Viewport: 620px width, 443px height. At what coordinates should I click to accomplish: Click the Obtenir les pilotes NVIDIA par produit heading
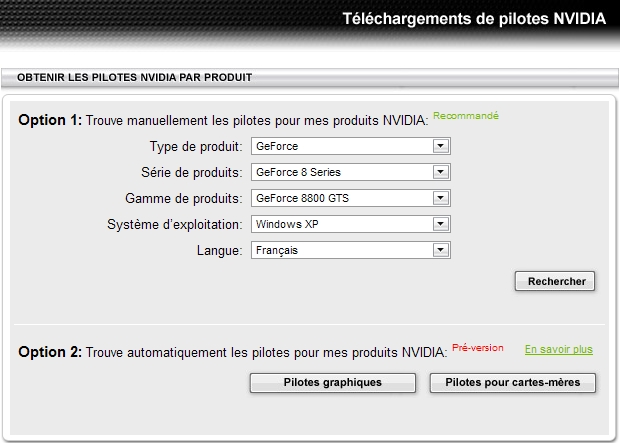tap(134, 77)
